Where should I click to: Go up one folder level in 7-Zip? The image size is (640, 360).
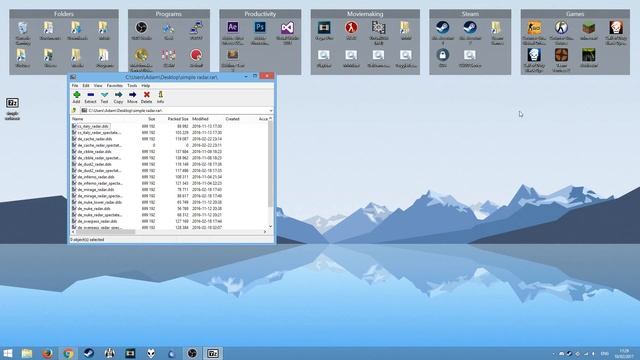(x=74, y=110)
